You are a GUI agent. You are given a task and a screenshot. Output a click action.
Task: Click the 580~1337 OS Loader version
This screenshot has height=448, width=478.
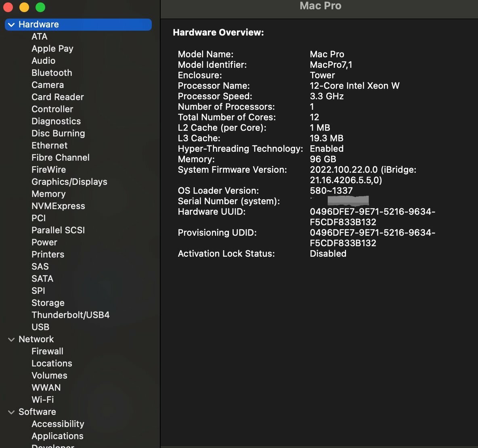point(331,191)
